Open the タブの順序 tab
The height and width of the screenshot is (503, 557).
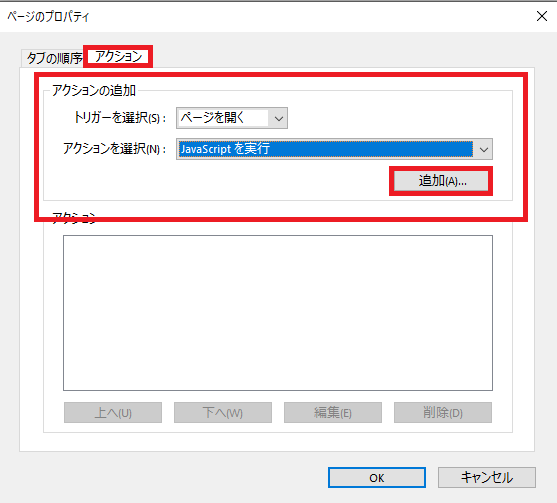pos(54,58)
